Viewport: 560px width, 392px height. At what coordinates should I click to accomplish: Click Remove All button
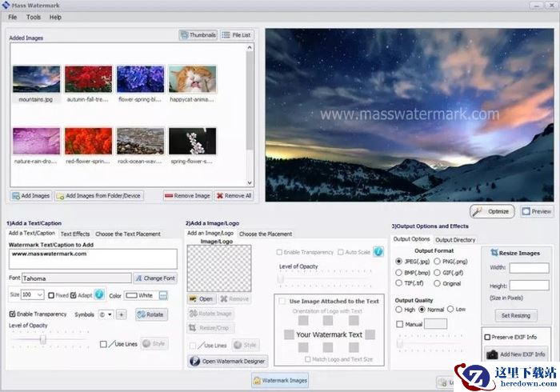coord(234,196)
